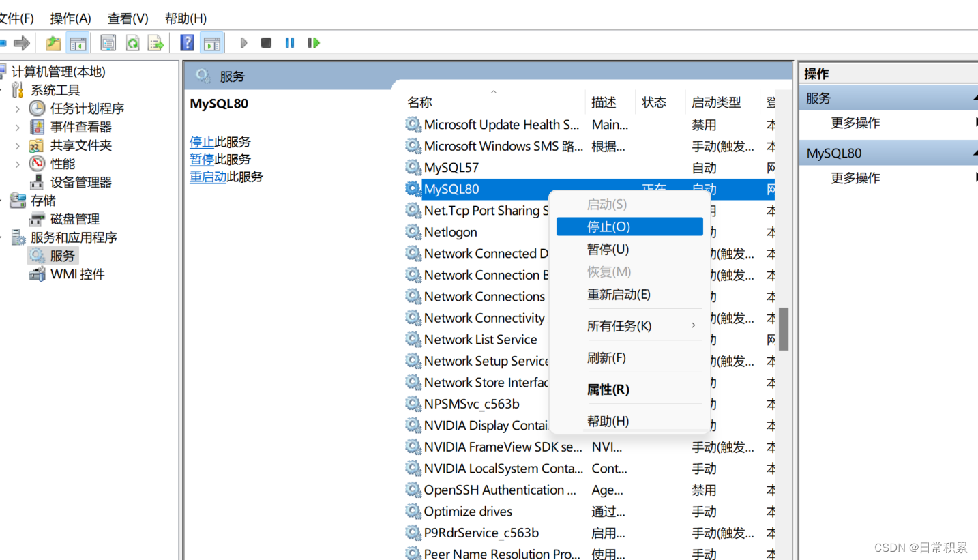Screen dimensions: 978x560
Task: Choose 刷新(F) in context menu
Action: 629,357
